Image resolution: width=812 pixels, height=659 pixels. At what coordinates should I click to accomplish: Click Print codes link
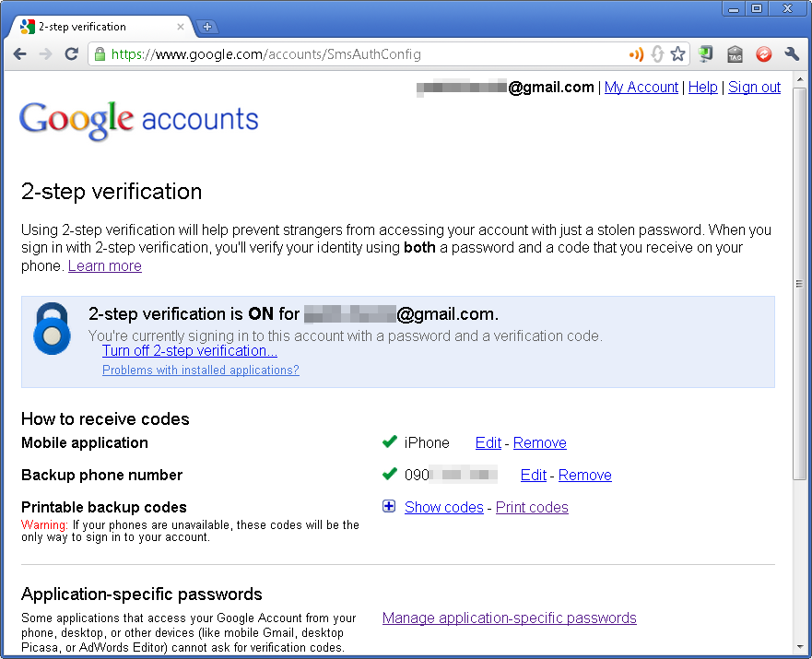pos(532,507)
